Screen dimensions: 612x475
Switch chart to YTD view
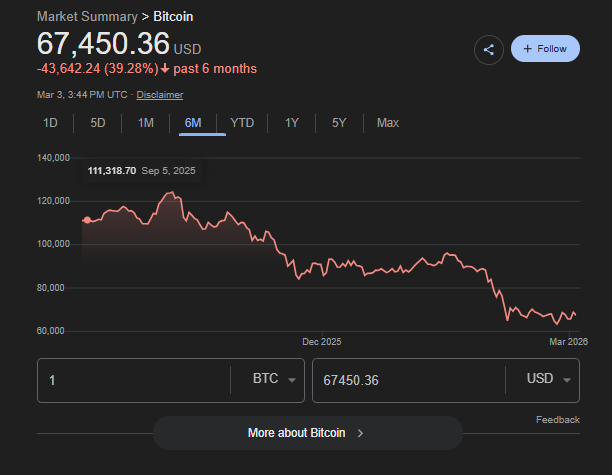coord(242,123)
